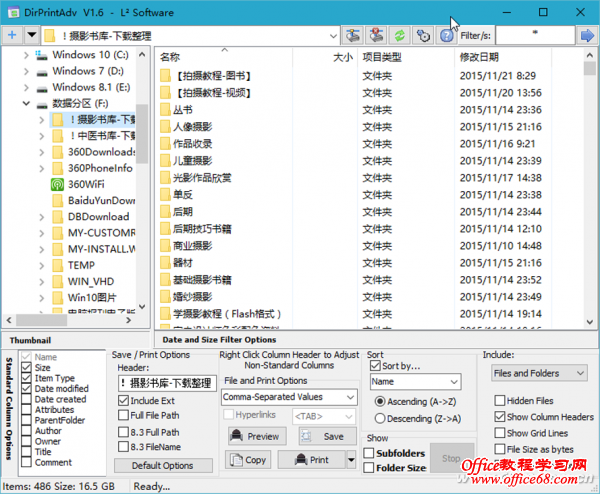Click the map network drive icon
Image resolution: width=600 pixels, height=494 pixels.
click(352, 36)
